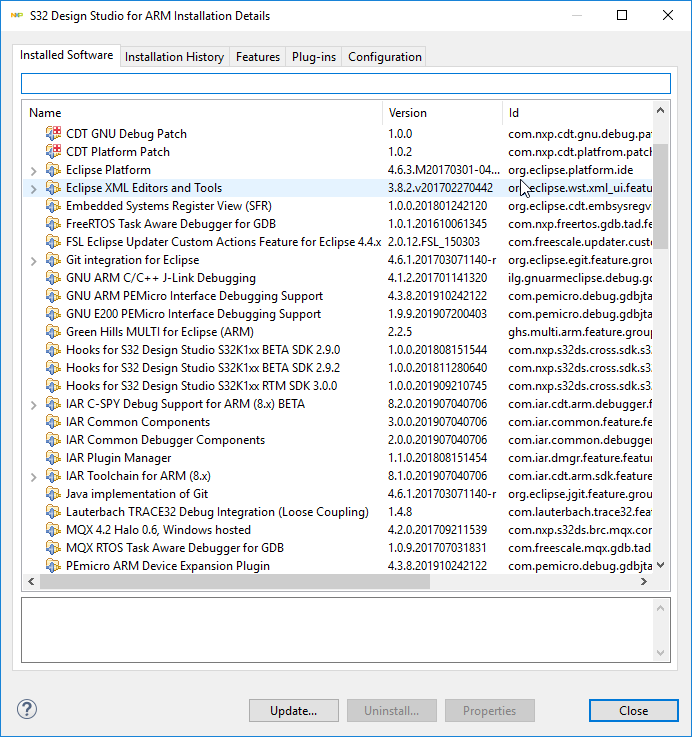The height and width of the screenshot is (737, 692).
Task: Select the org.eclipse.platform.ide Id cell
Action: 571,170
